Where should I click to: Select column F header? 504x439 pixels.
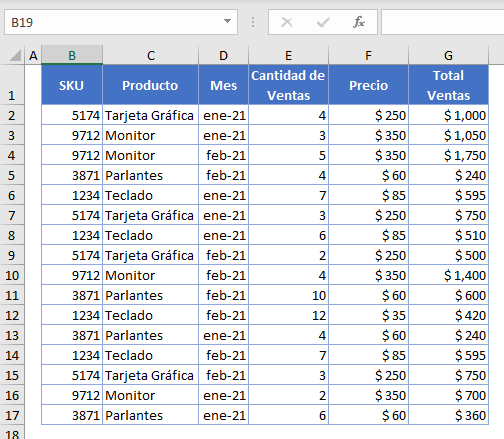click(x=369, y=55)
